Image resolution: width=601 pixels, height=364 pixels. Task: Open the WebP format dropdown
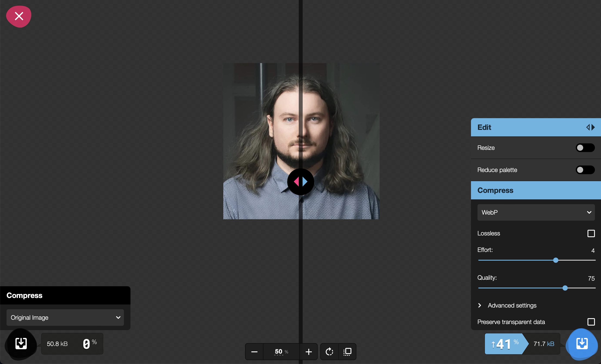pyautogui.click(x=536, y=212)
